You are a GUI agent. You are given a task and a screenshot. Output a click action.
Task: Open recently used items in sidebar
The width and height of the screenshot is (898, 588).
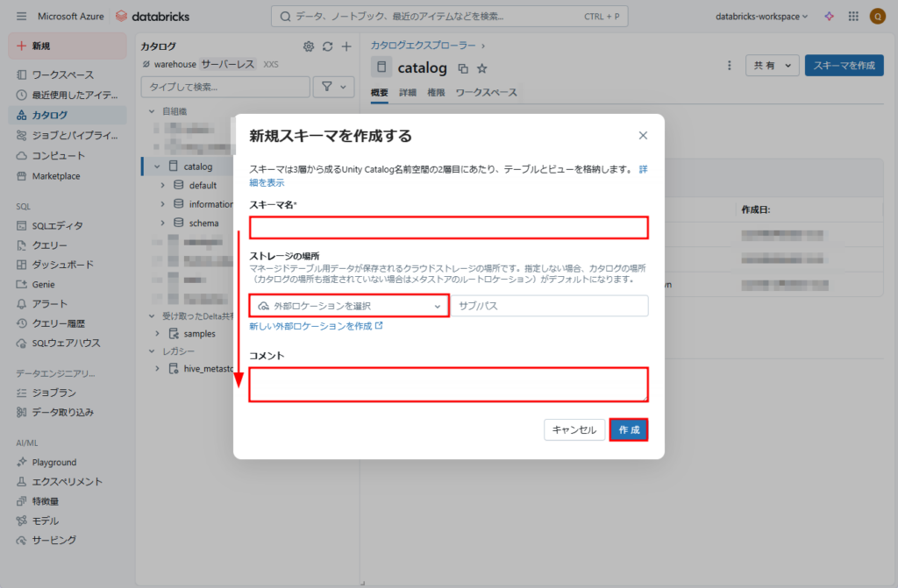coord(68,95)
